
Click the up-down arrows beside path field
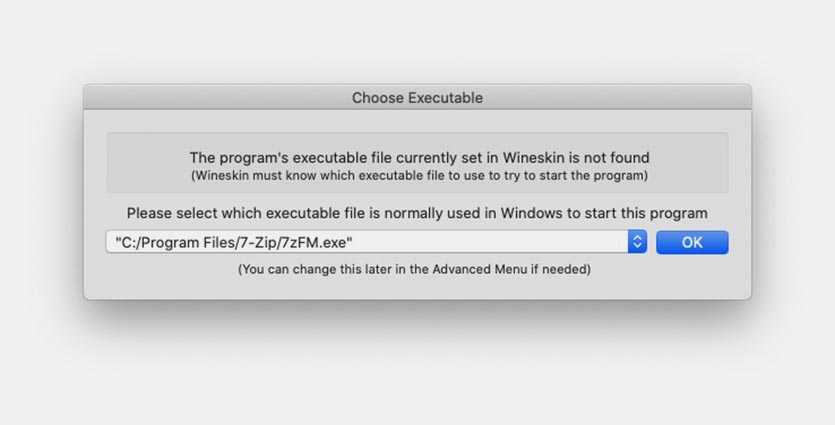pyautogui.click(x=637, y=242)
